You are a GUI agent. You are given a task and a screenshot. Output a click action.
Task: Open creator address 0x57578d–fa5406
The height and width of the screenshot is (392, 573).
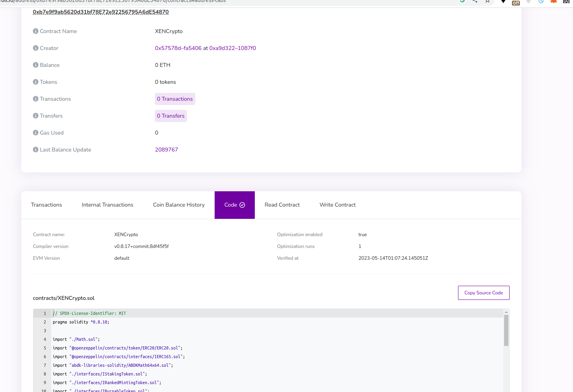click(x=178, y=48)
